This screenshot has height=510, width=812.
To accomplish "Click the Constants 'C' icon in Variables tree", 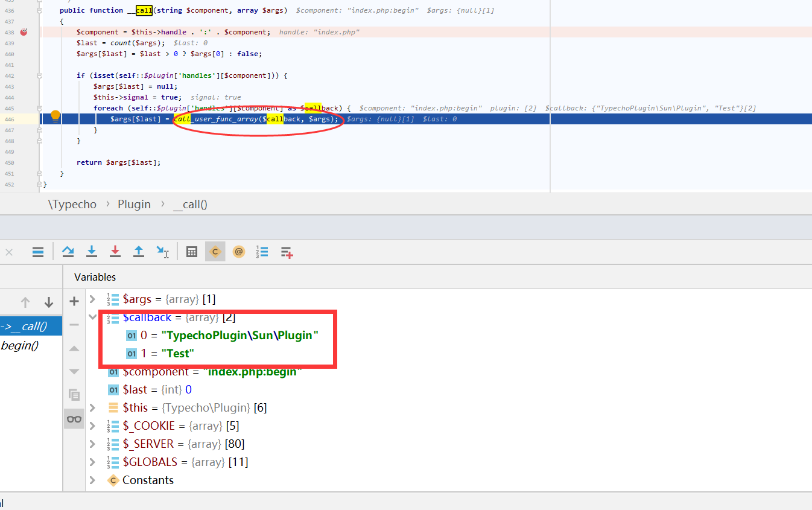I will pyautogui.click(x=113, y=480).
